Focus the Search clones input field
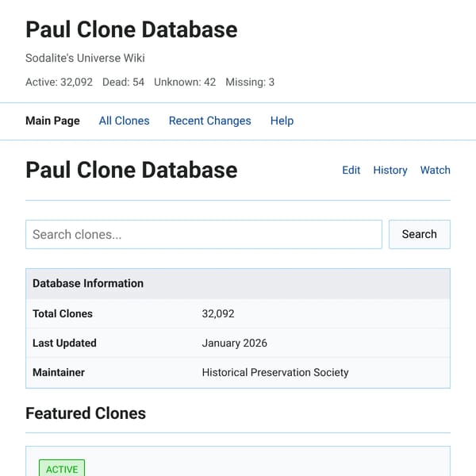Image resolution: width=476 pixels, height=476 pixels. 204,234
